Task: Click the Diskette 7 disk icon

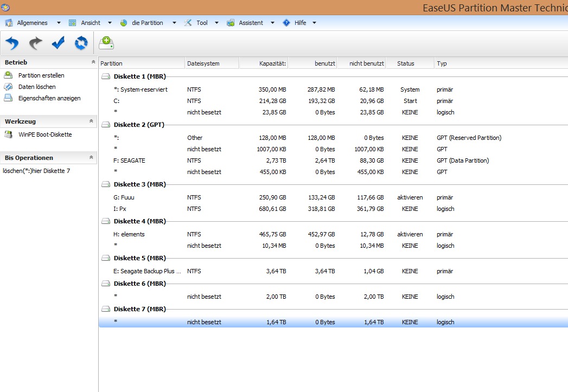Action: pos(106,309)
